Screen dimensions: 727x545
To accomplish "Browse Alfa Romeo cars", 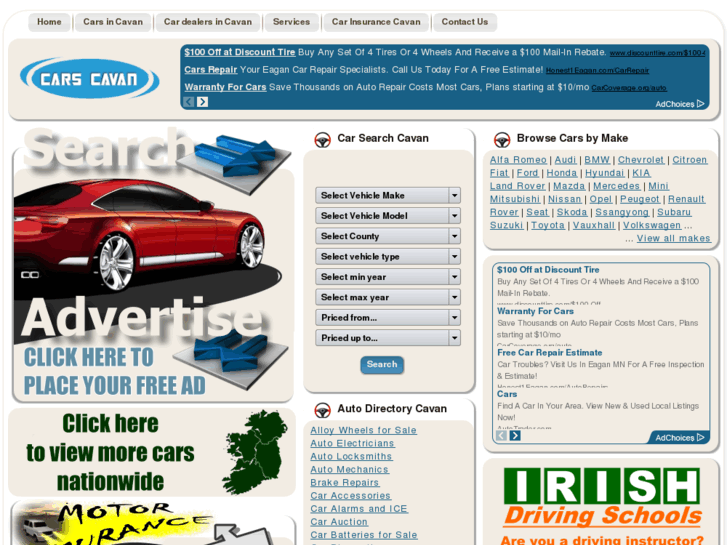I will [x=518, y=160].
